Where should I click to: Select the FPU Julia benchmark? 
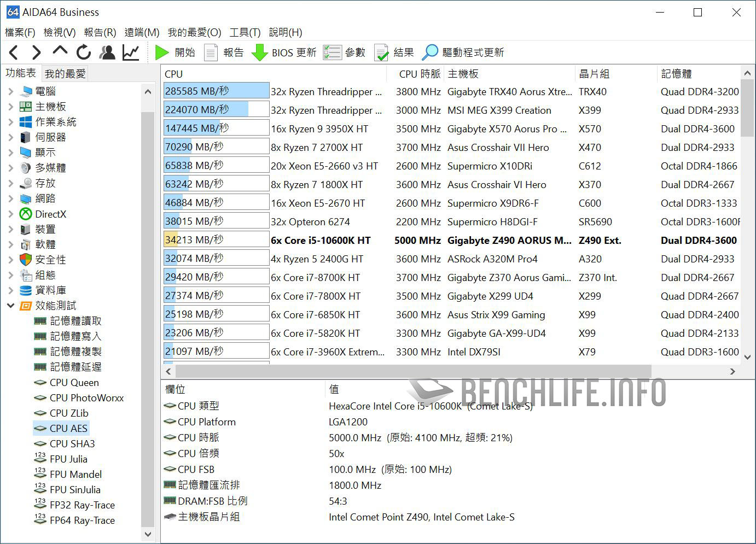(x=68, y=459)
